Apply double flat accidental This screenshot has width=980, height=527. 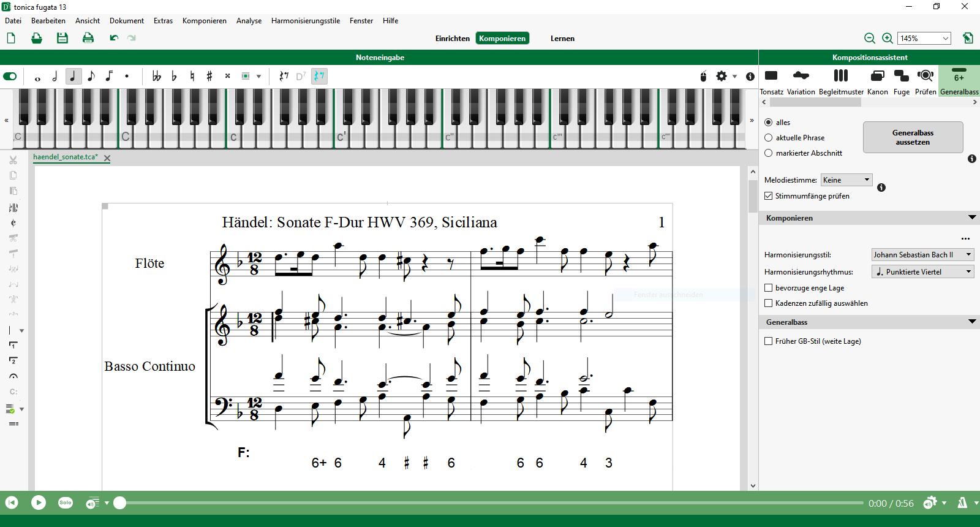[157, 77]
